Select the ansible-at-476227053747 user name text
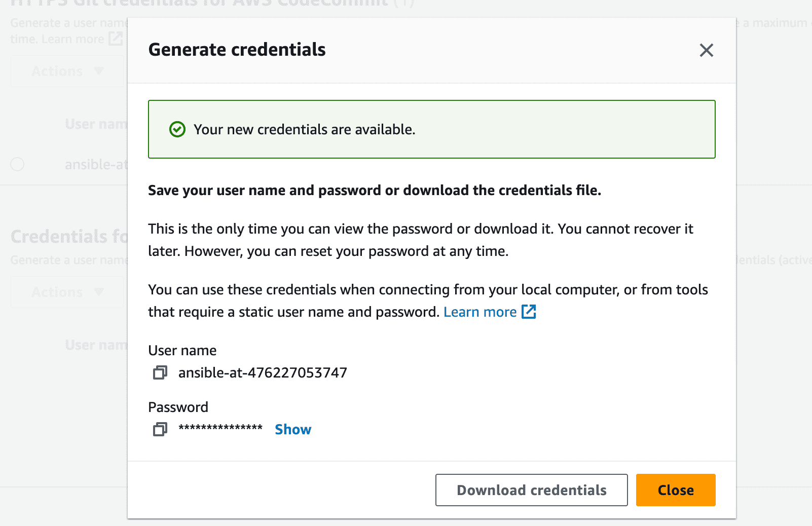This screenshot has width=812, height=526. 263,373
